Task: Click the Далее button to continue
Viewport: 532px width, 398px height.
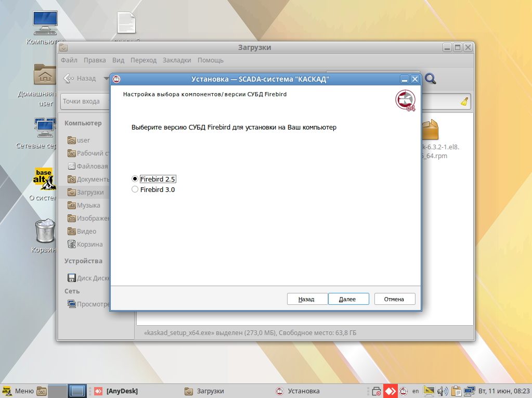Action: (348, 299)
